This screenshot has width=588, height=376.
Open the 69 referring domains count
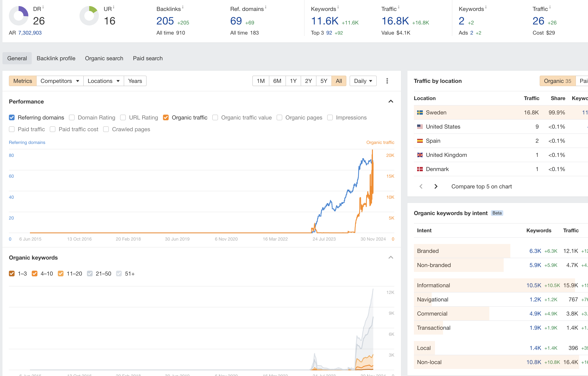tap(236, 21)
